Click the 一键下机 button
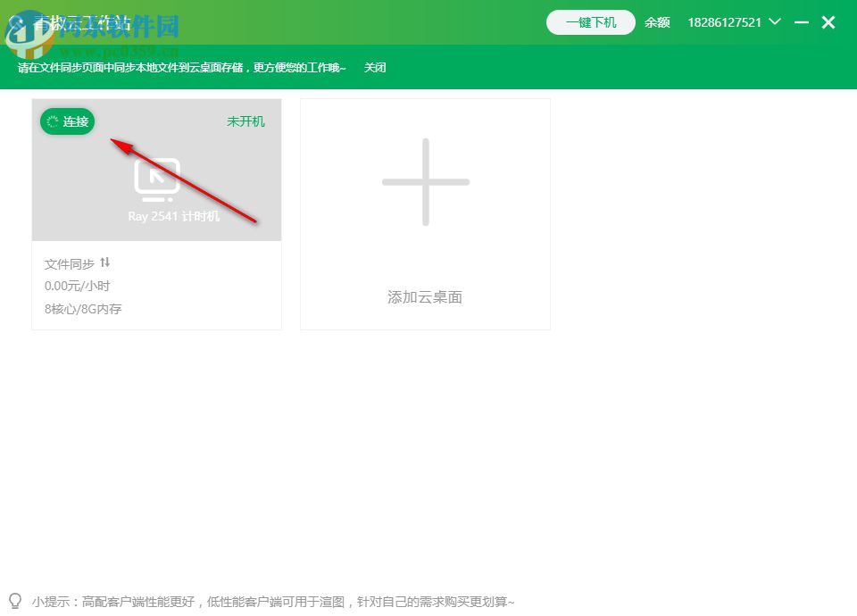The width and height of the screenshot is (857, 616). tap(591, 22)
